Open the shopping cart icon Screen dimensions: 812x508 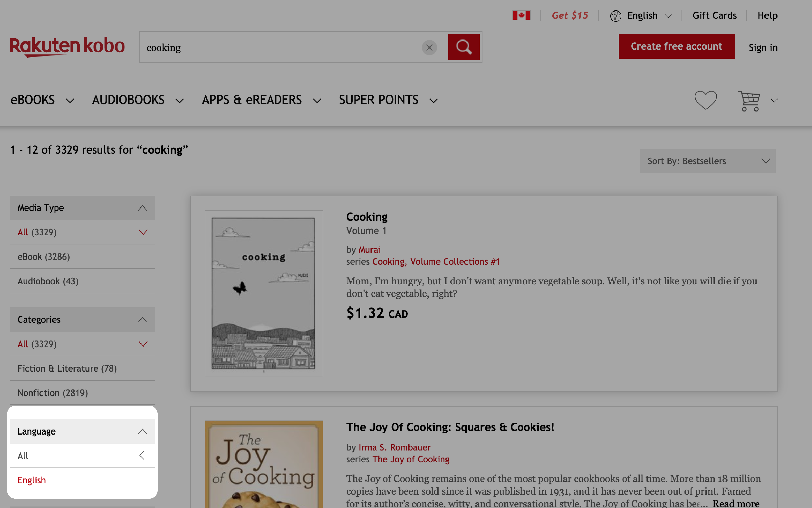tap(749, 100)
